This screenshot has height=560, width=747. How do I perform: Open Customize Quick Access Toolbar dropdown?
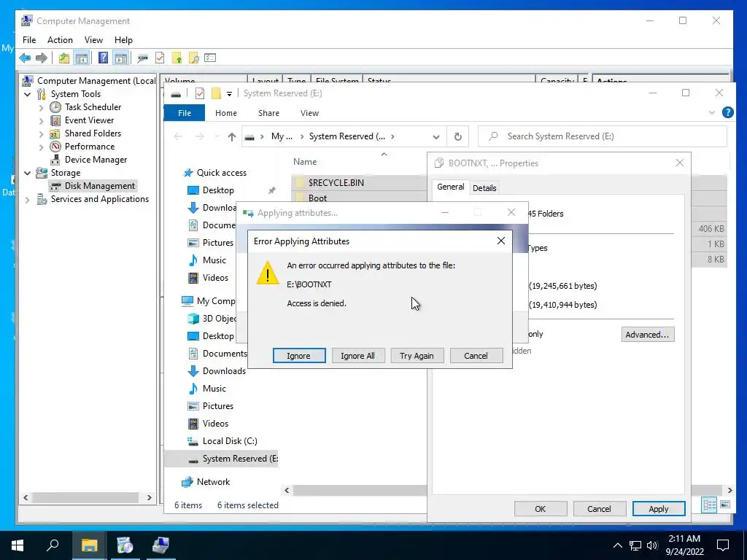(x=229, y=94)
